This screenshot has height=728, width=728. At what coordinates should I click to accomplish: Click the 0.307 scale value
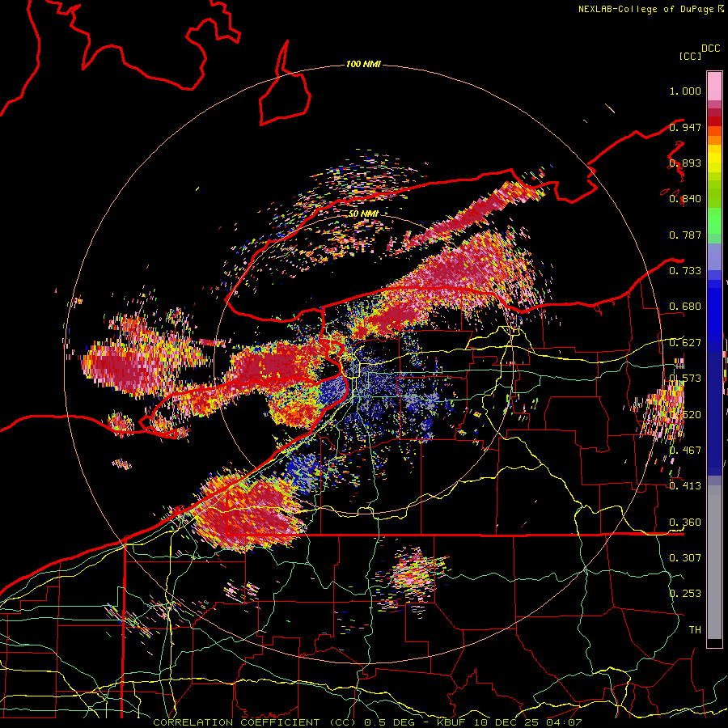685,558
